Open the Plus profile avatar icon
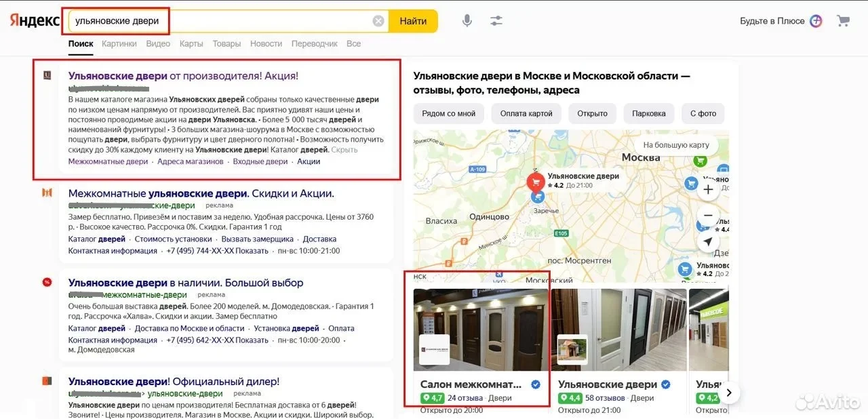Screen dimensions: 868x419 tap(816, 21)
